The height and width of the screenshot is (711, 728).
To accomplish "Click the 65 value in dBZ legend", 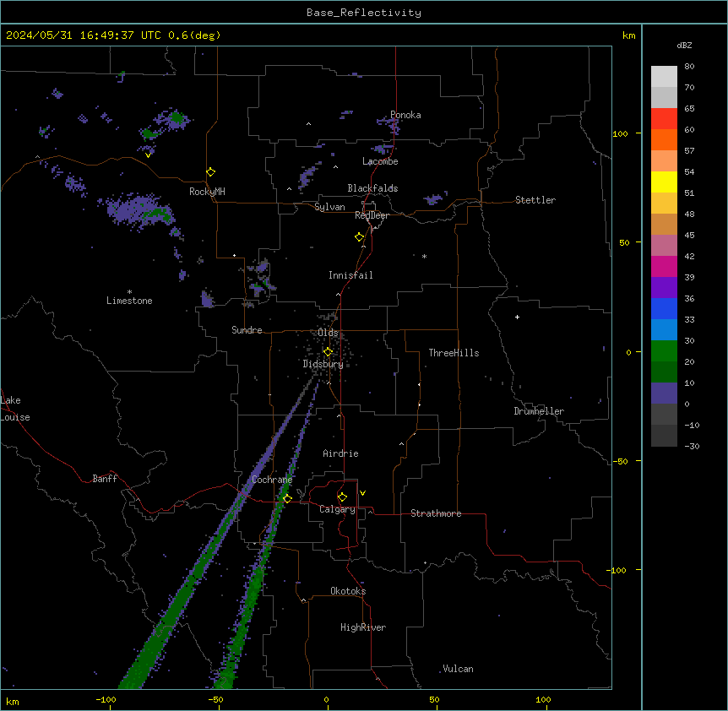I will pos(689,109).
